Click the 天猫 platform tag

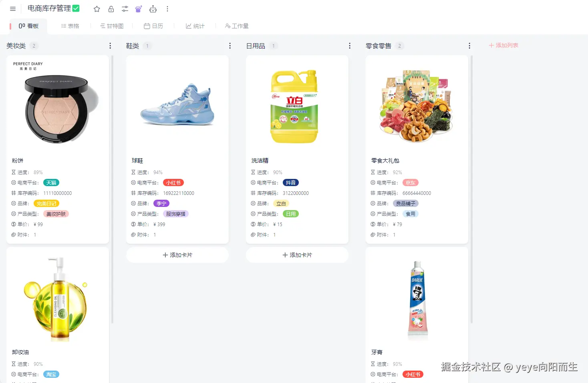(x=51, y=182)
